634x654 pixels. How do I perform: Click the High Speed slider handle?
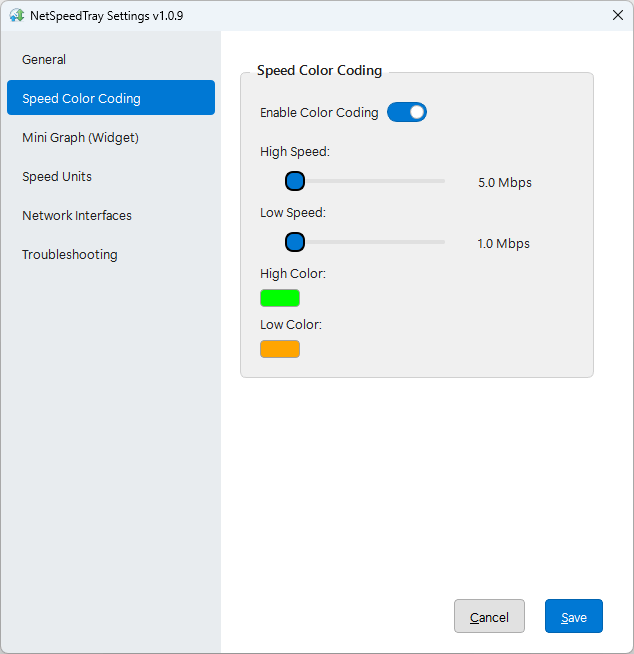tap(295, 181)
